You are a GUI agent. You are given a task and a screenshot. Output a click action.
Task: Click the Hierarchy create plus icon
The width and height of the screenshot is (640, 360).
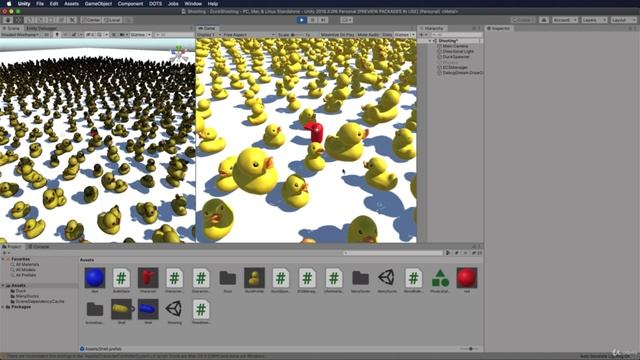(423, 35)
